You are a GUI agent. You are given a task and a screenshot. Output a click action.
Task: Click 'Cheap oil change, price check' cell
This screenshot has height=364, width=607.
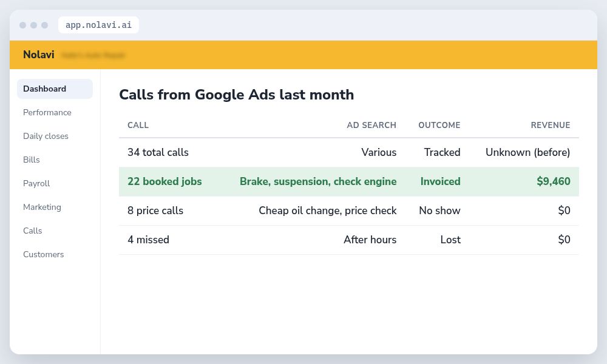click(328, 211)
